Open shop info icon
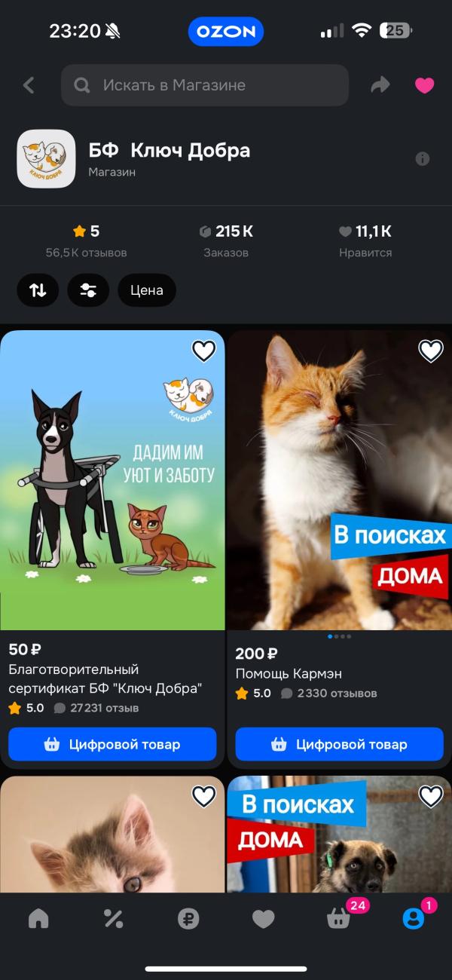 point(423,158)
